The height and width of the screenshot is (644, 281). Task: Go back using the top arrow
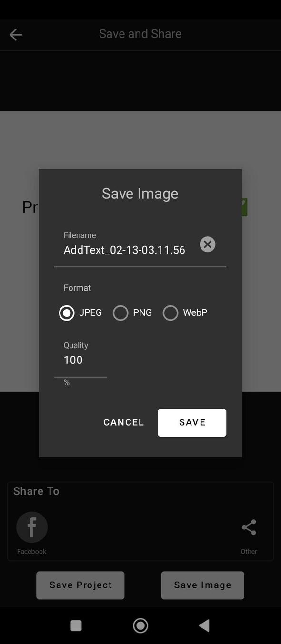[16, 34]
